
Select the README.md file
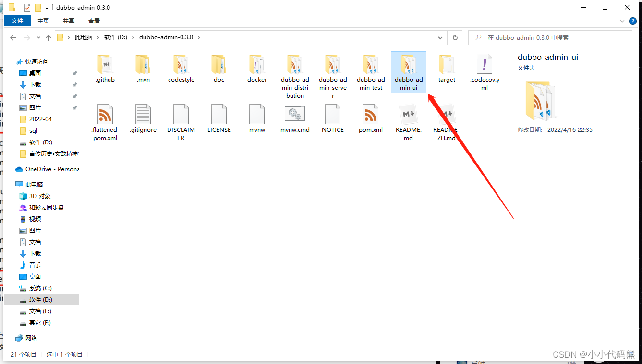(x=409, y=123)
